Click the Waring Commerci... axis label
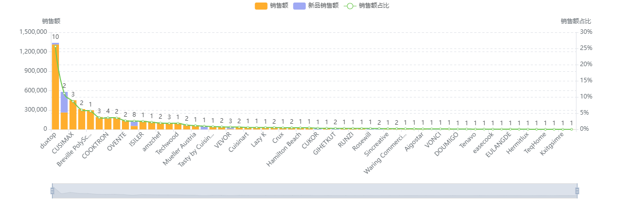The width and height of the screenshot is (644, 202). pos(386,155)
